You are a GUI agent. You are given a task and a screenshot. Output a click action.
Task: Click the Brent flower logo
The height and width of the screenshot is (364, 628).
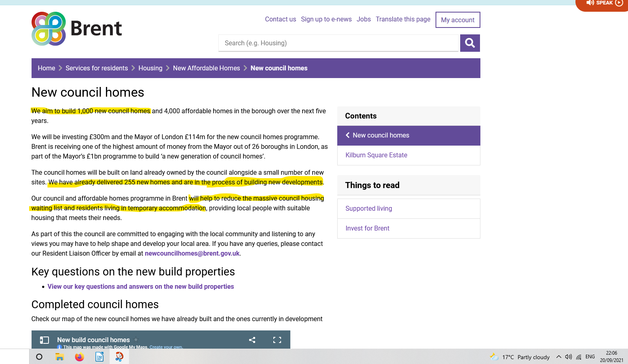click(x=49, y=28)
